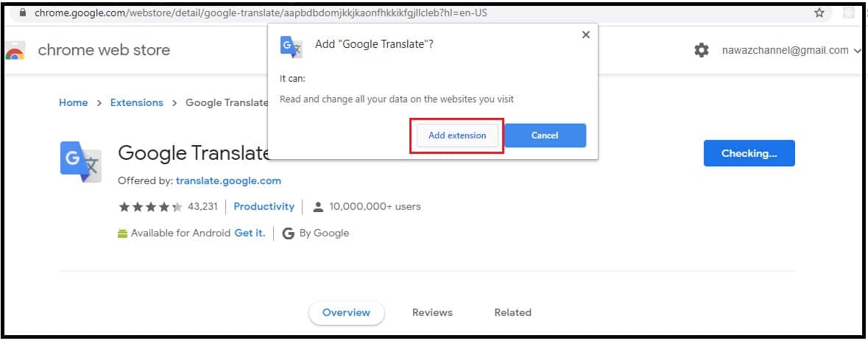Go to Home breadcrumb link
This screenshot has width=868, height=341.
tap(73, 102)
